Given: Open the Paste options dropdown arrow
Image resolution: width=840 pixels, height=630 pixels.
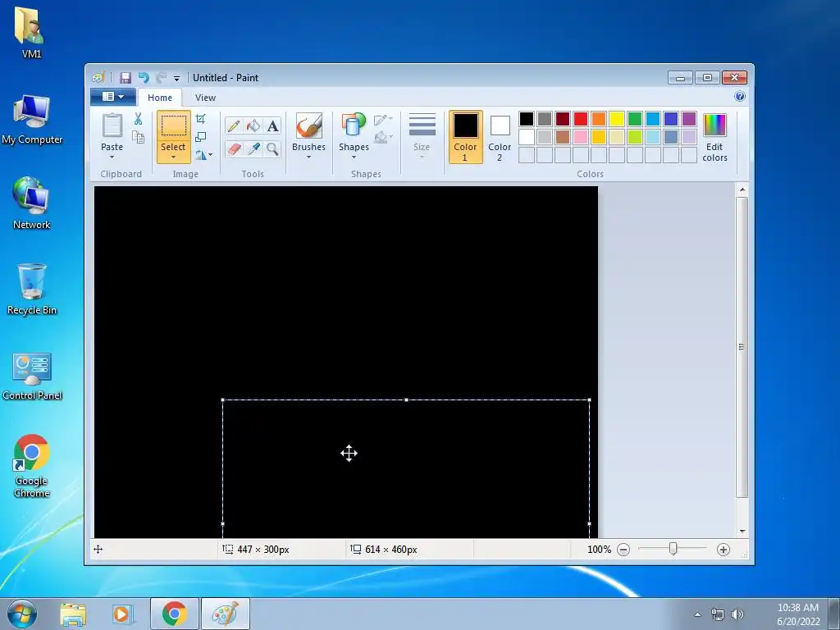Looking at the screenshot, I should click(112, 157).
